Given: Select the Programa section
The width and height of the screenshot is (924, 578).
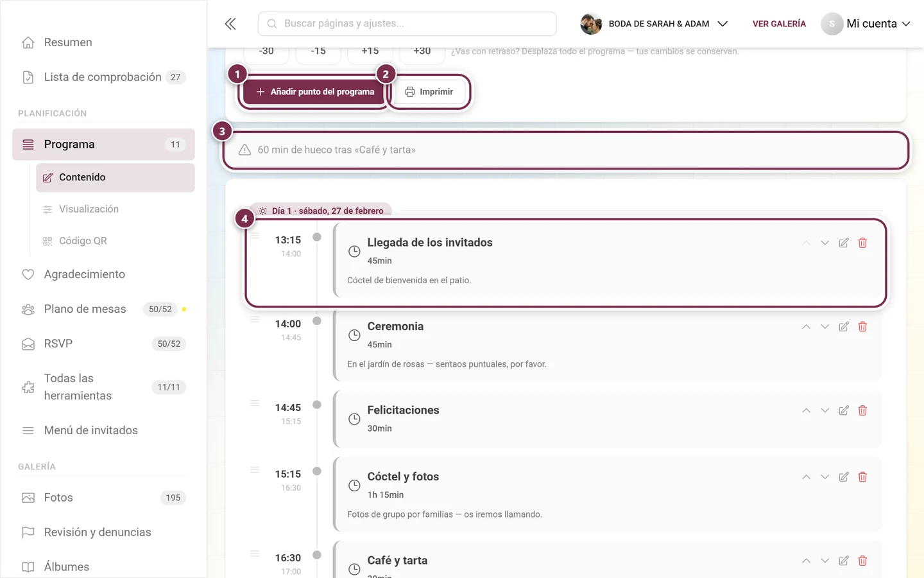Looking at the screenshot, I should click(x=103, y=144).
